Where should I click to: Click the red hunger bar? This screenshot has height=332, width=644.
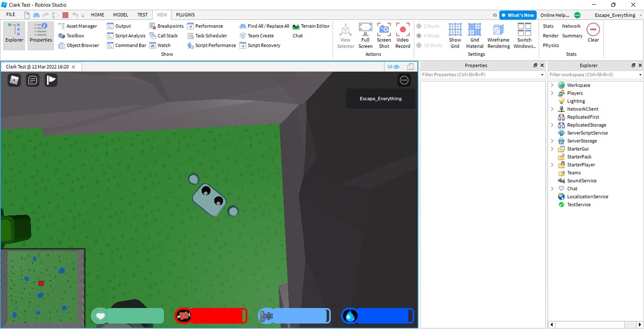click(211, 316)
